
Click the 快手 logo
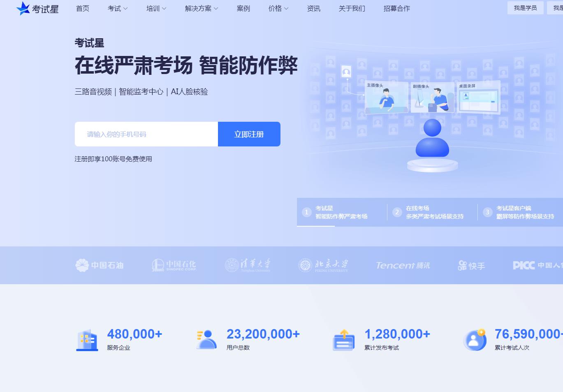471,266
